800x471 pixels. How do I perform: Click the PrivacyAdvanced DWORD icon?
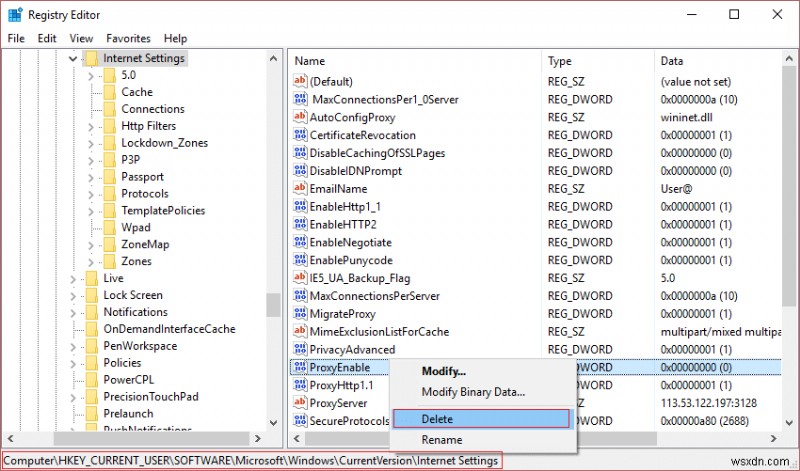tap(300, 349)
